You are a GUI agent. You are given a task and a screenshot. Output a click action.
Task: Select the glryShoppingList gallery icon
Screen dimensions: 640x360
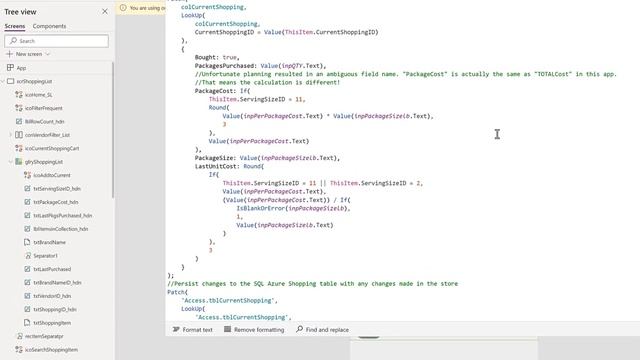click(19, 162)
